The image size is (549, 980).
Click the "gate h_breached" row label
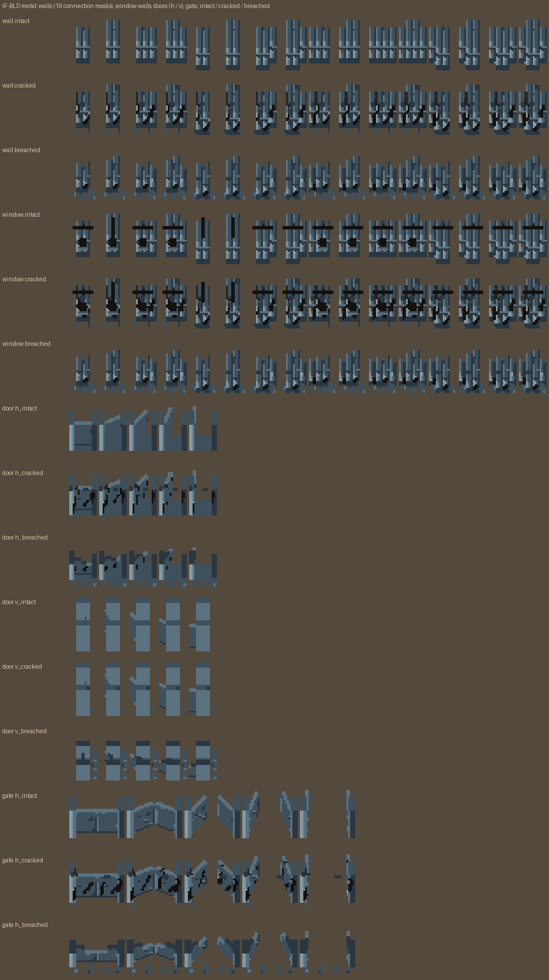[x=25, y=925]
